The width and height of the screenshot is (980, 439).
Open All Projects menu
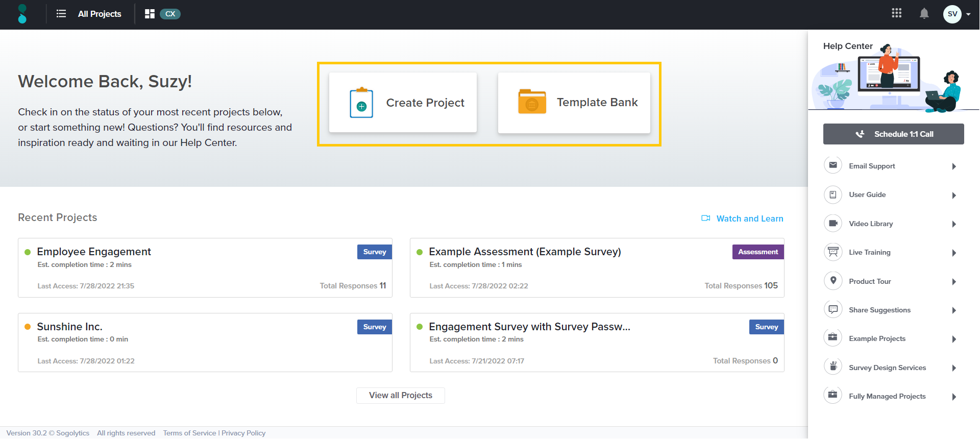click(x=100, y=14)
